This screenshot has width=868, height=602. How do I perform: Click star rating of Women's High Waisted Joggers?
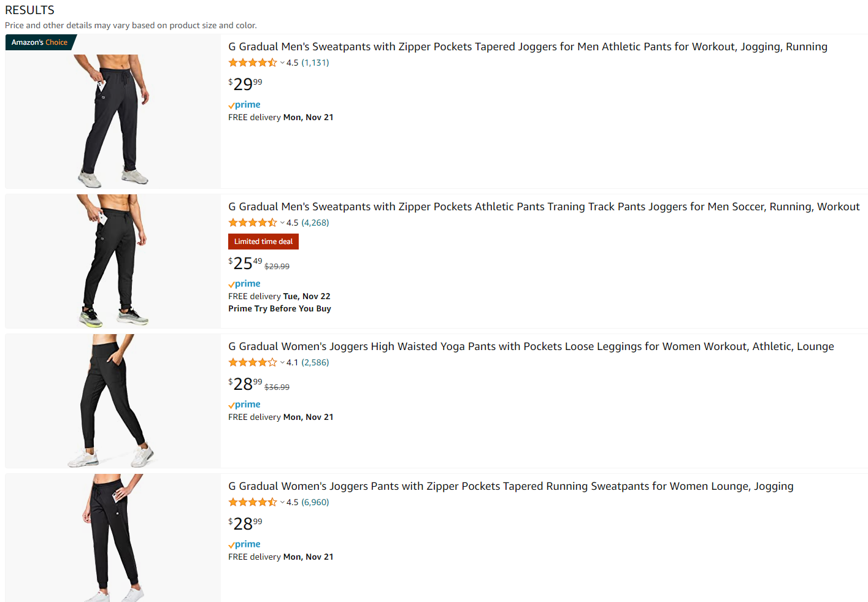pyautogui.click(x=253, y=362)
